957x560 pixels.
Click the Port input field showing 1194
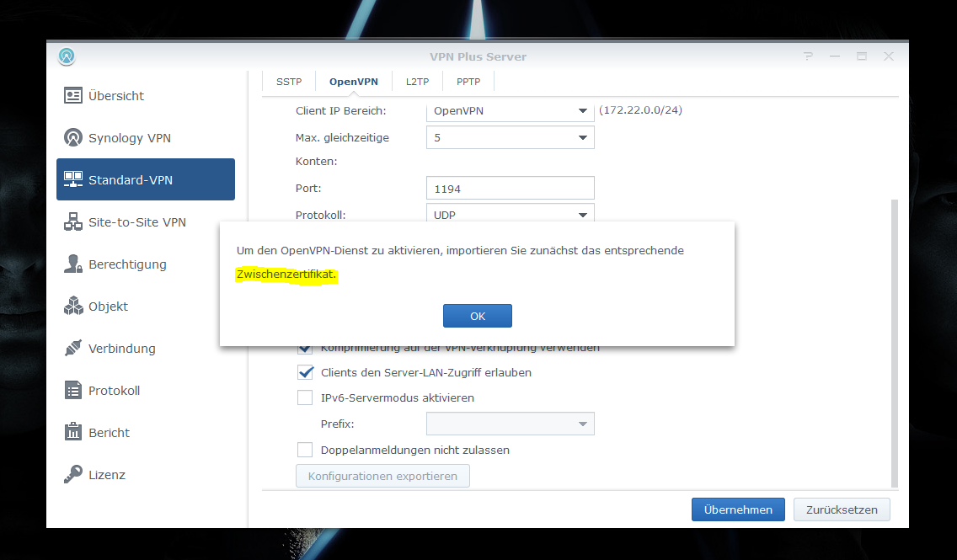click(511, 188)
